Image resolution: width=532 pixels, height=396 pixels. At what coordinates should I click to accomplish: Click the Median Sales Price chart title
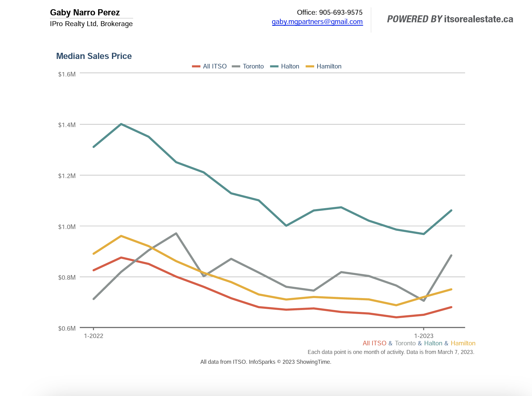click(x=94, y=56)
